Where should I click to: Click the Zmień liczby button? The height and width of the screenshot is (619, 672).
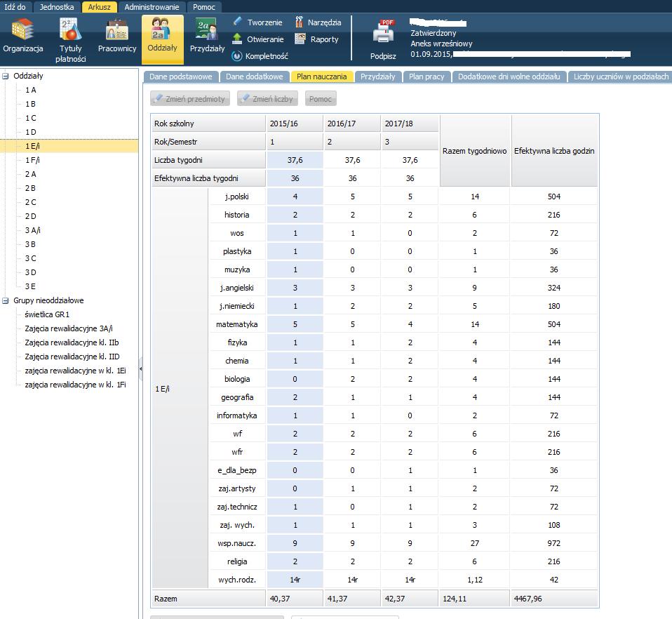pos(267,98)
